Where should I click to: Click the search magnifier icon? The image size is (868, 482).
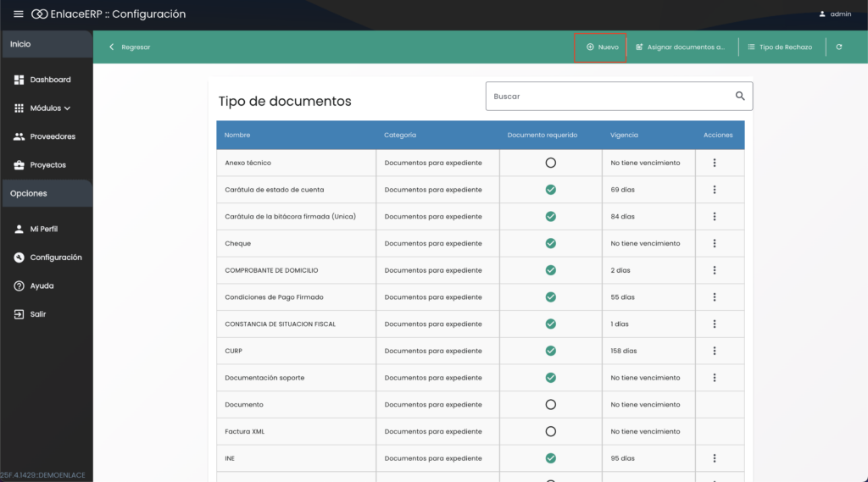pyautogui.click(x=740, y=97)
